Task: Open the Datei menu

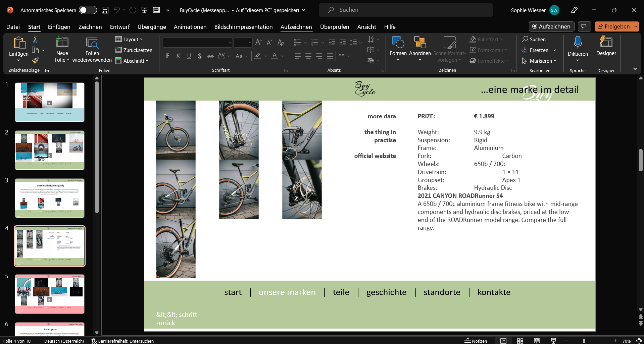Action: pyautogui.click(x=13, y=27)
